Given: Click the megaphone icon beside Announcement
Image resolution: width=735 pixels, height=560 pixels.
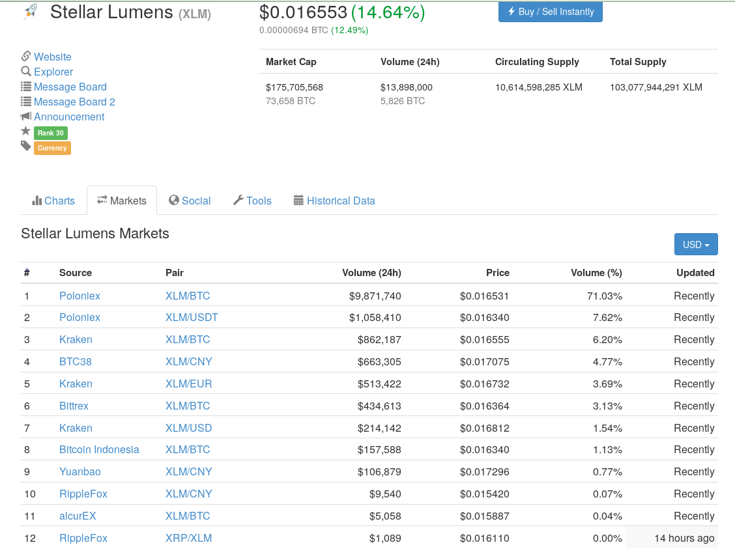Looking at the screenshot, I should (x=26, y=116).
